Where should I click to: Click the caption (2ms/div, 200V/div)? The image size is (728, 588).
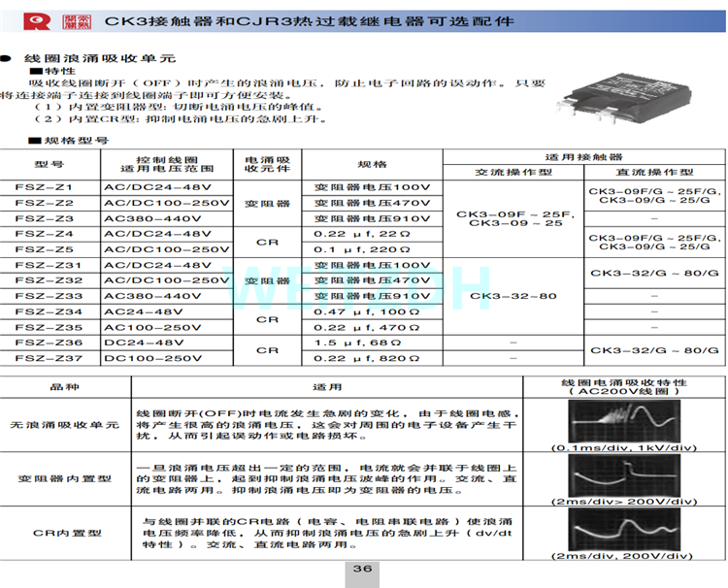(621, 556)
